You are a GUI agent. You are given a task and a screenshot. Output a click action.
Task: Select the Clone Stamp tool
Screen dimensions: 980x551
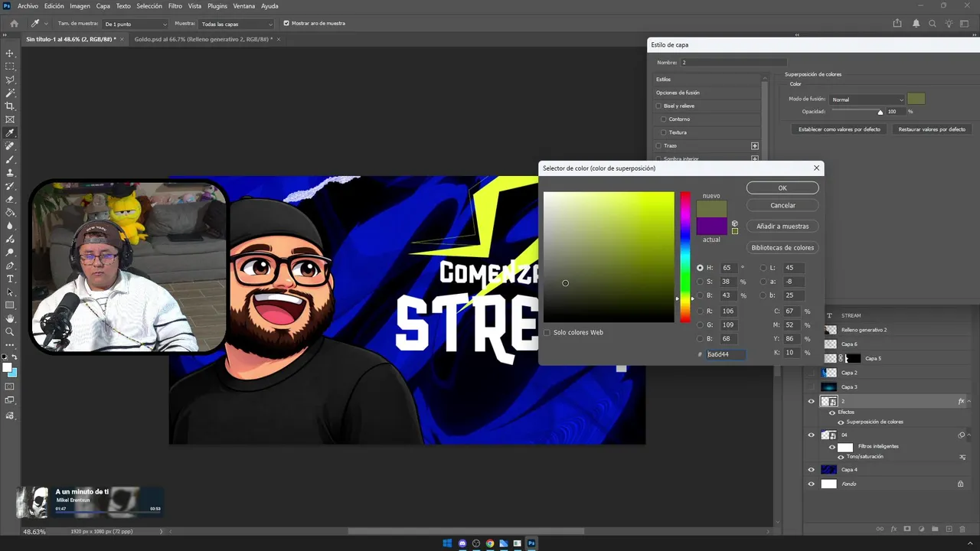point(10,173)
